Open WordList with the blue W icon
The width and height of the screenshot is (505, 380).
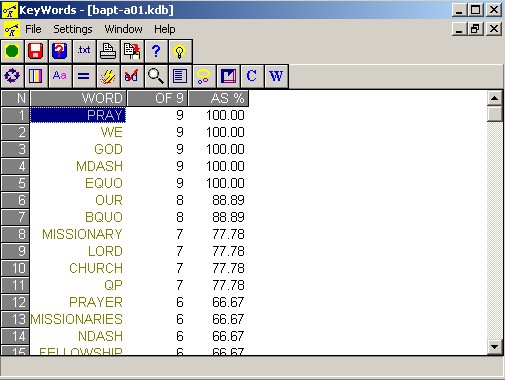276,76
